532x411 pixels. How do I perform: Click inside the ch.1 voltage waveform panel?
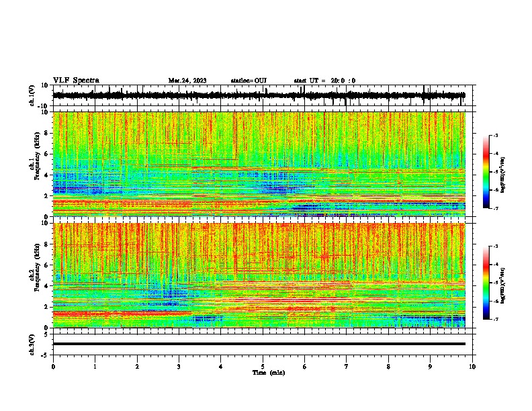tap(262, 95)
